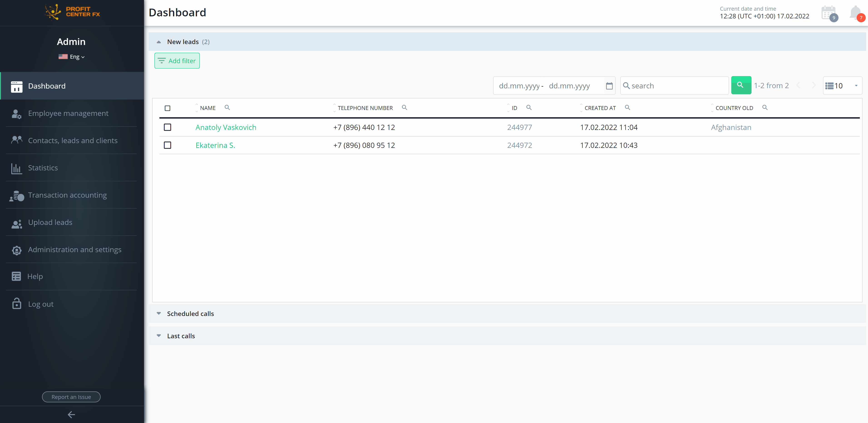868x423 pixels.
Task: Open Dashboard in the sidebar
Action: [72, 86]
